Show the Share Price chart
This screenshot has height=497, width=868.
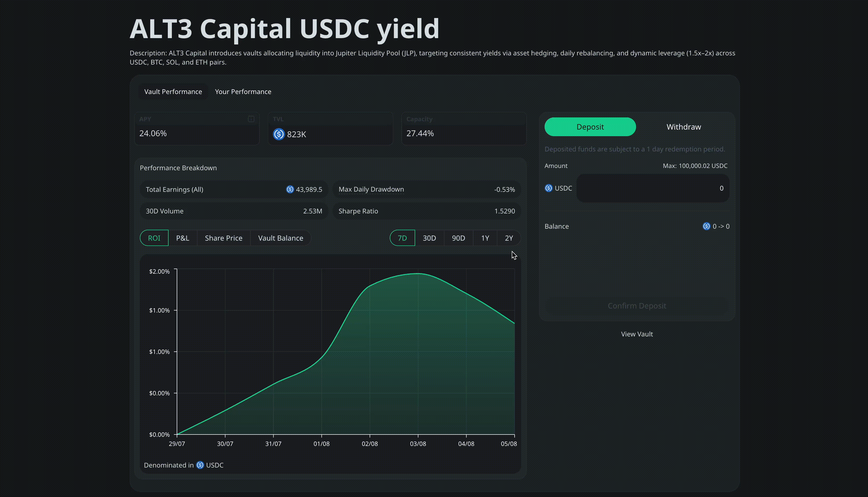tap(223, 238)
